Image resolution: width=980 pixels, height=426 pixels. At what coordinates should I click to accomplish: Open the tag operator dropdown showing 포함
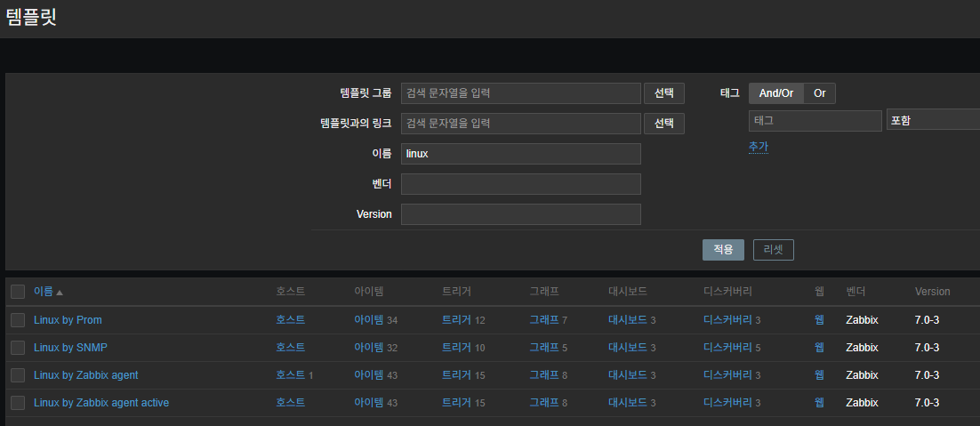pyautogui.click(x=933, y=120)
